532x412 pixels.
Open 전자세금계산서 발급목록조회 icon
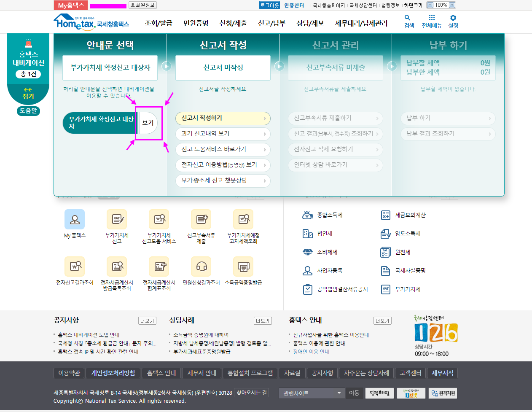[x=117, y=267]
